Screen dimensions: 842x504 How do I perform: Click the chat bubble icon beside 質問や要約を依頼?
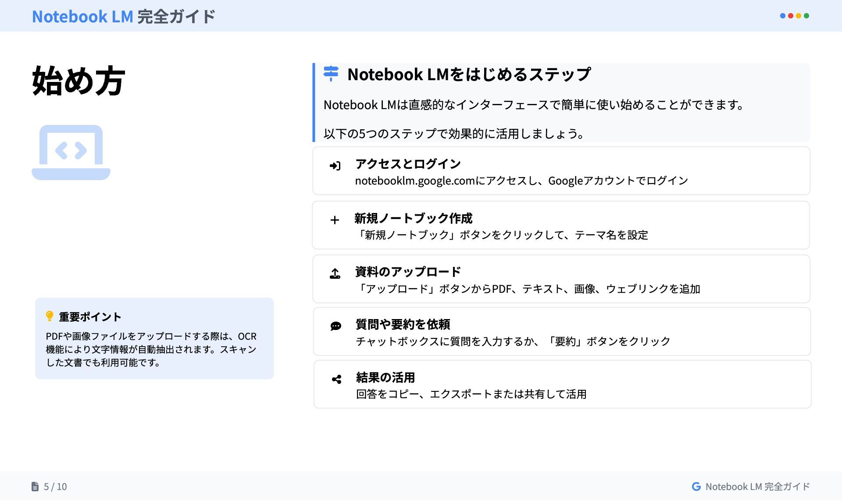(335, 326)
